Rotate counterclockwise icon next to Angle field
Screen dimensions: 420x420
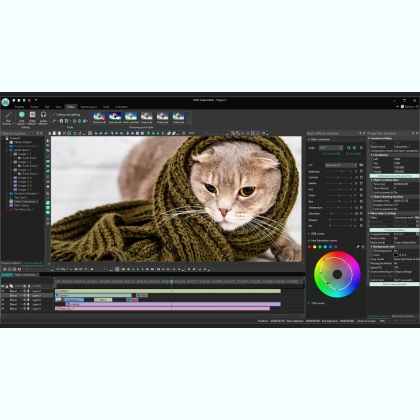click(349, 148)
